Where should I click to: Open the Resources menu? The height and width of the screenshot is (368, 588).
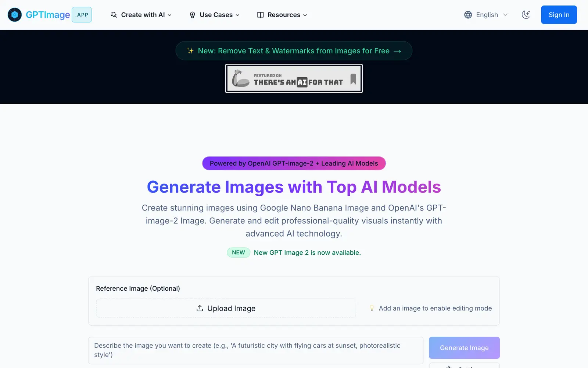coord(282,15)
